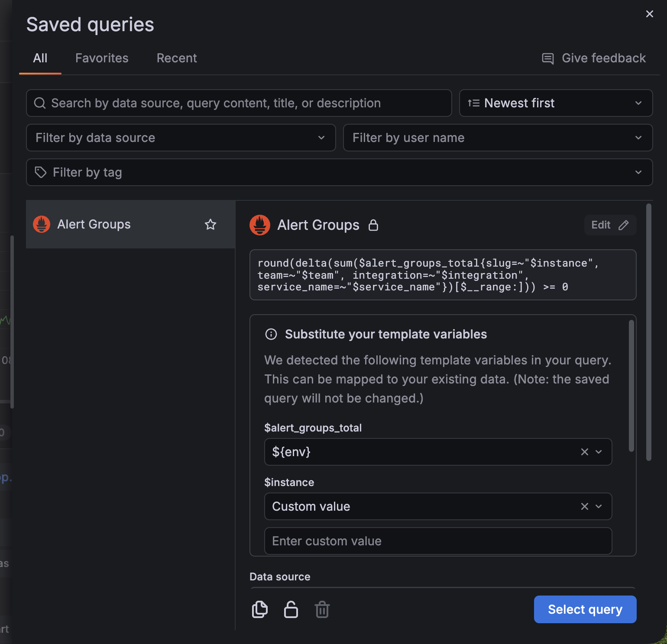
Task: Click the tag icon in Filter by tag
Action: 41,172
